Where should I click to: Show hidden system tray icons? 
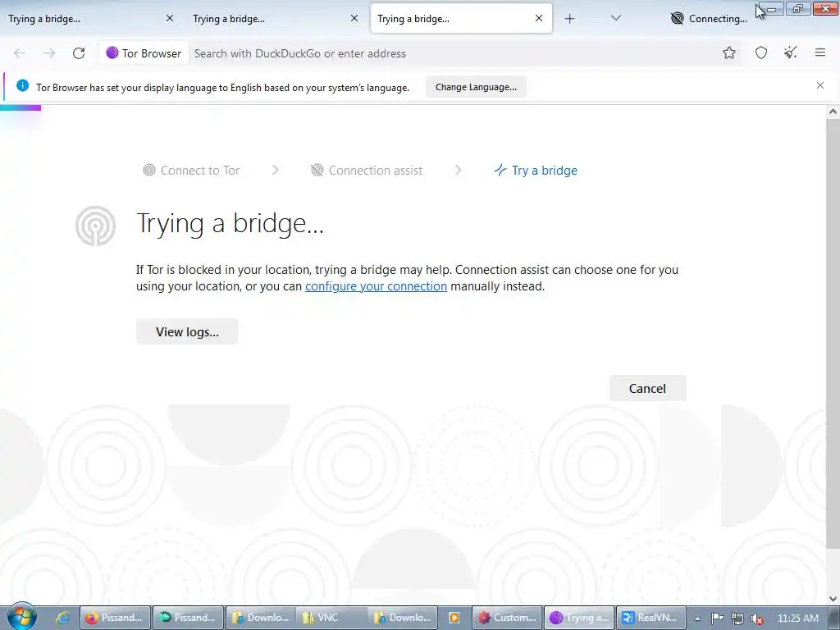(x=697, y=619)
